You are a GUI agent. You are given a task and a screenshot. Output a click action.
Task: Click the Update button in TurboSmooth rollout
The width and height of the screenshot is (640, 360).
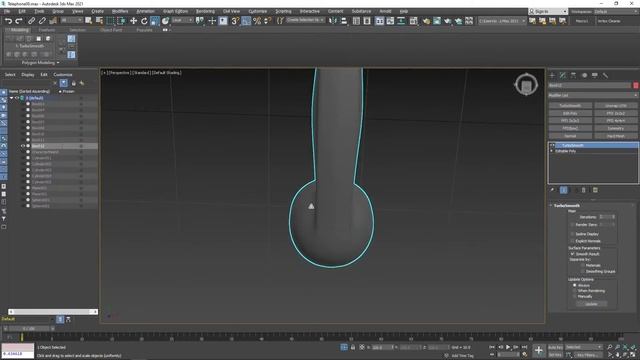click(591, 304)
